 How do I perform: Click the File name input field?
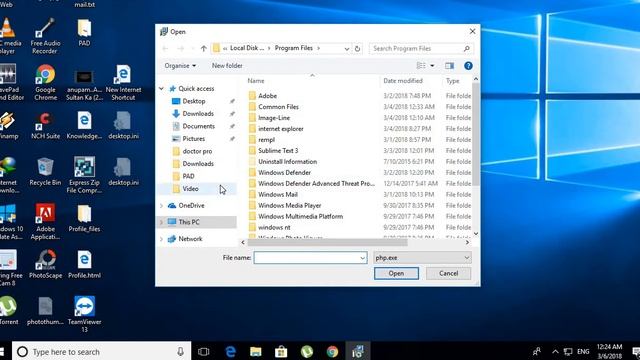(x=306, y=258)
